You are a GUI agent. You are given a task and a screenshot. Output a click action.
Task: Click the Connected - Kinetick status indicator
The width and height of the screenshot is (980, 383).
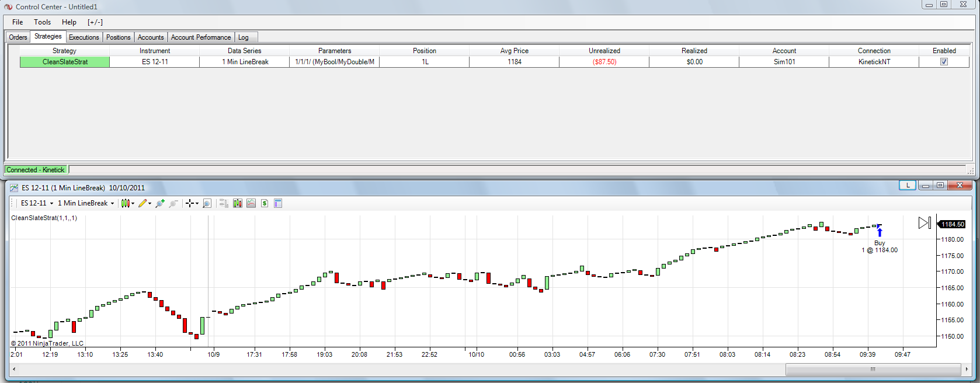point(36,170)
